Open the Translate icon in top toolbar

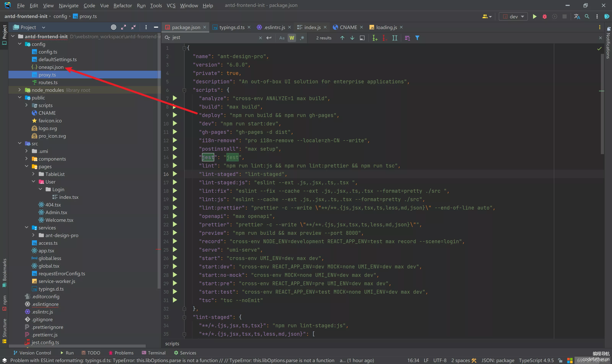[x=577, y=16]
